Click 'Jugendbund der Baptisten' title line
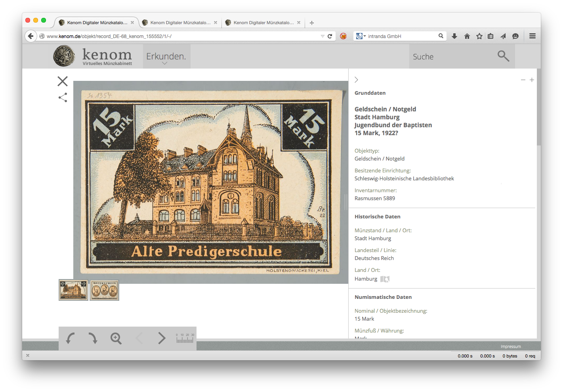Image resolution: width=563 pixels, height=392 pixels. (x=393, y=125)
